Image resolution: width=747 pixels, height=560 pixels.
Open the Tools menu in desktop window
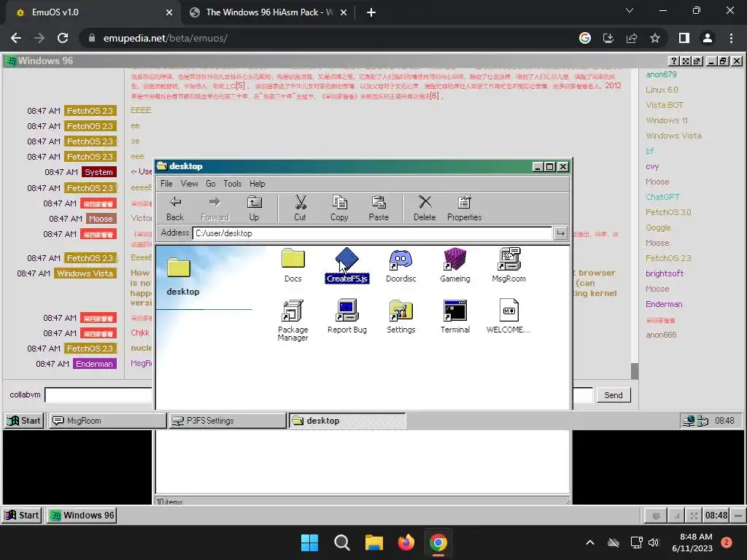pyautogui.click(x=233, y=184)
